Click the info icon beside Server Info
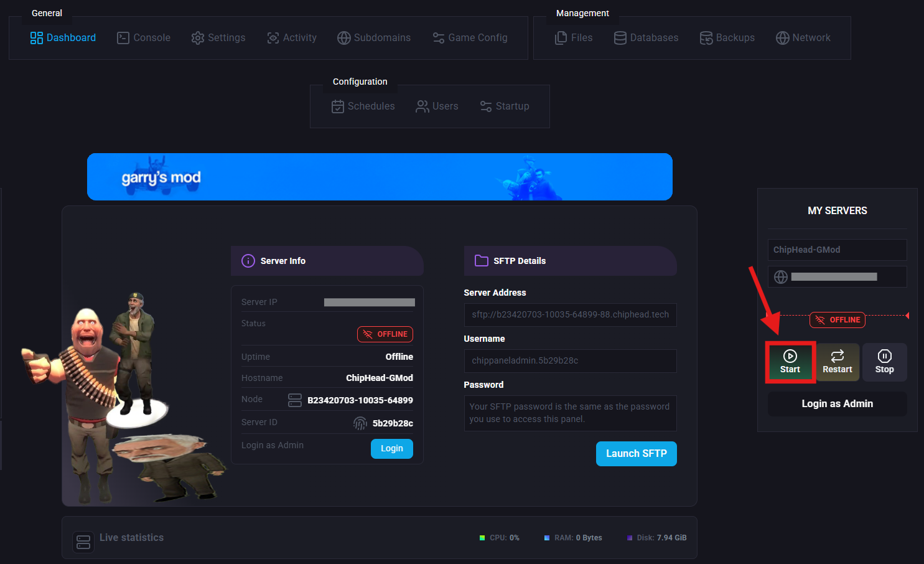Viewport: 924px width, 564px height. pos(248,261)
